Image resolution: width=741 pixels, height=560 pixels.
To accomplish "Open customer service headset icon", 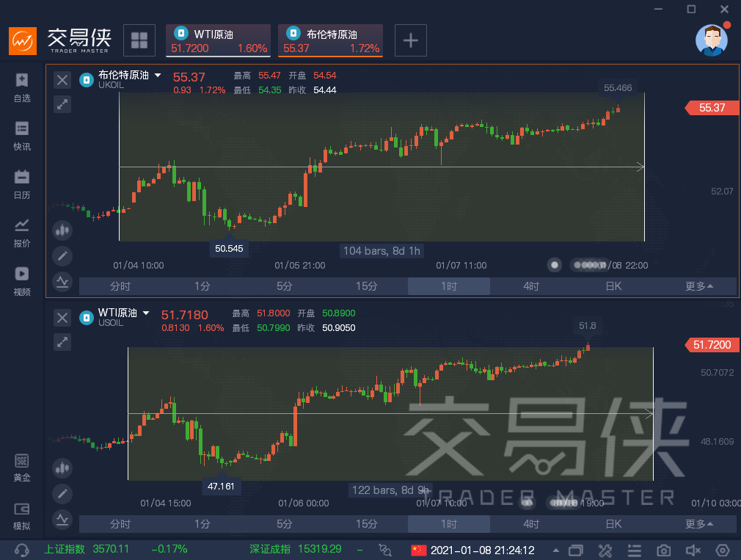I will click(22, 550).
